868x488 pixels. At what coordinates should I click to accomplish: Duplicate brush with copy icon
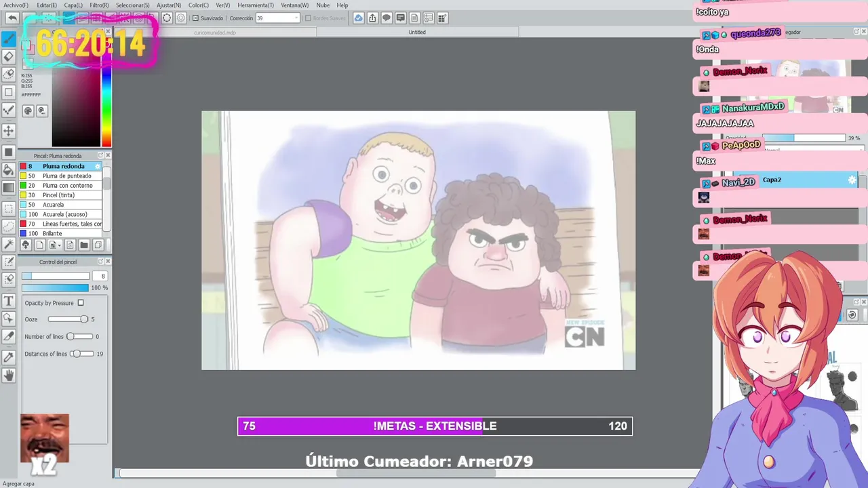click(98, 245)
